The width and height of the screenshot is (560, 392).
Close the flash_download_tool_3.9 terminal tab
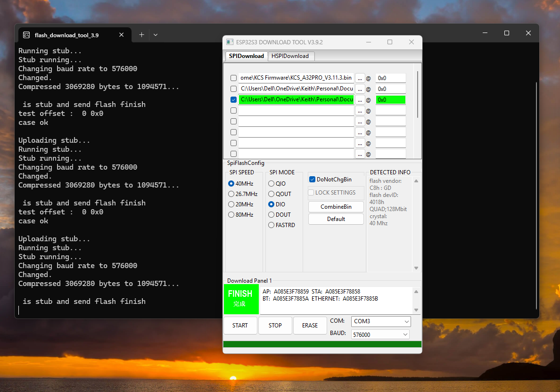121,35
